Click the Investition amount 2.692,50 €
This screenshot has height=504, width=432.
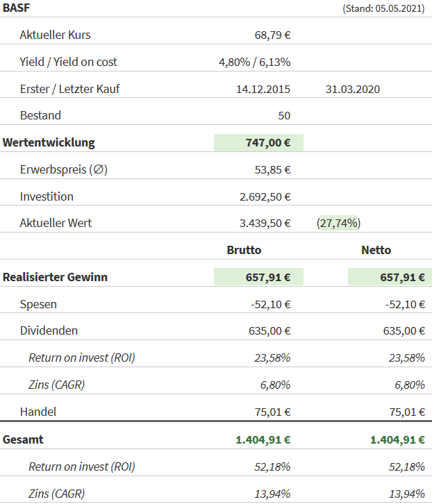point(265,196)
